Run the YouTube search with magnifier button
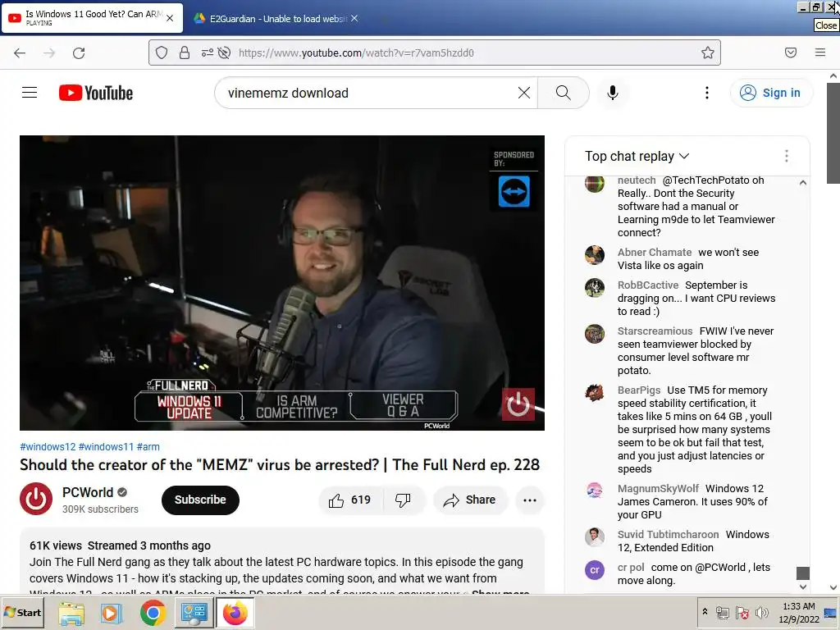 click(x=563, y=93)
